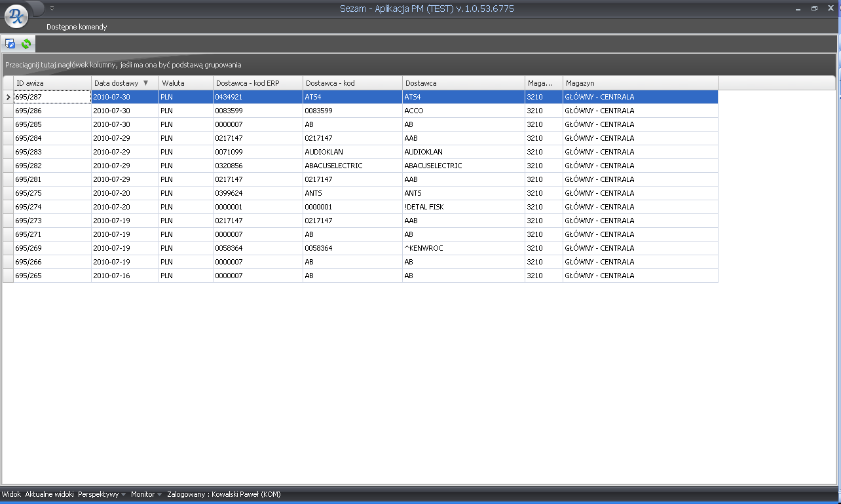Click date 2010-07-30 in row 695/287

point(125,97)
